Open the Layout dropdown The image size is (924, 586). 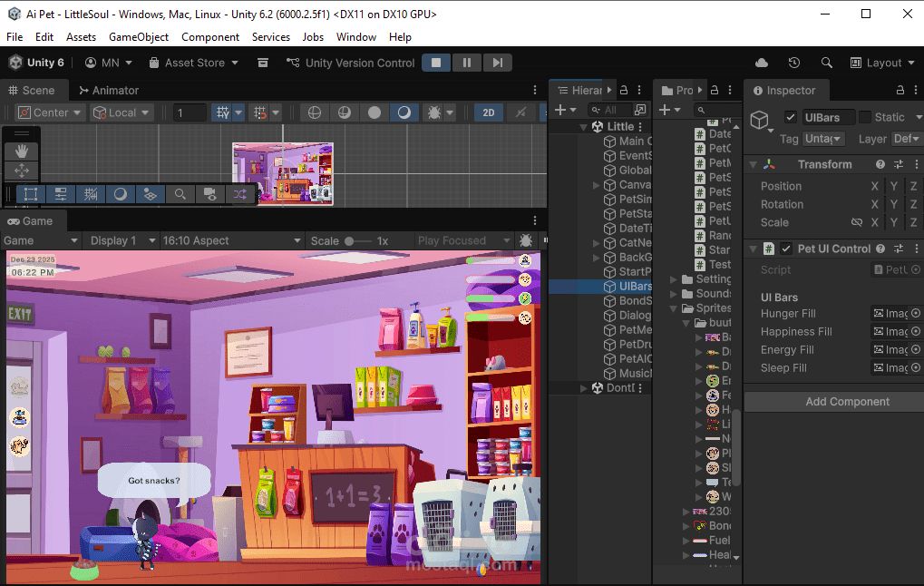[882, 63]
